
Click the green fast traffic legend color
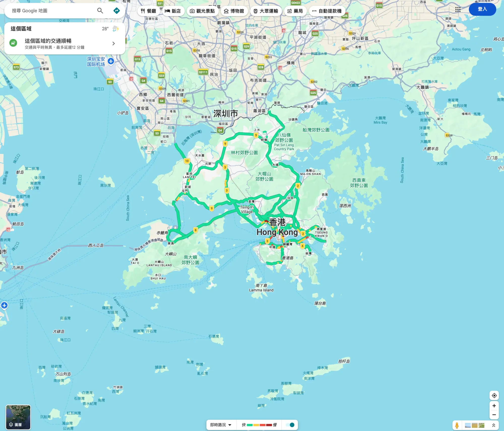(x=249, y=425)
